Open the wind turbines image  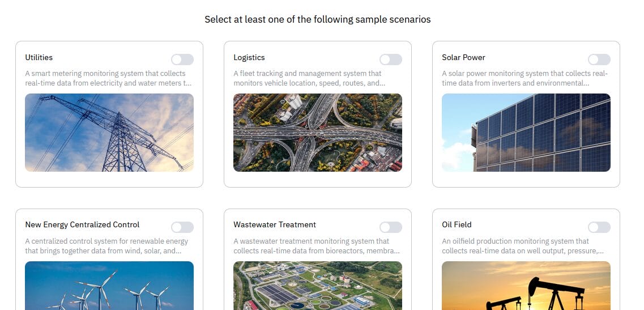(109, 286)
